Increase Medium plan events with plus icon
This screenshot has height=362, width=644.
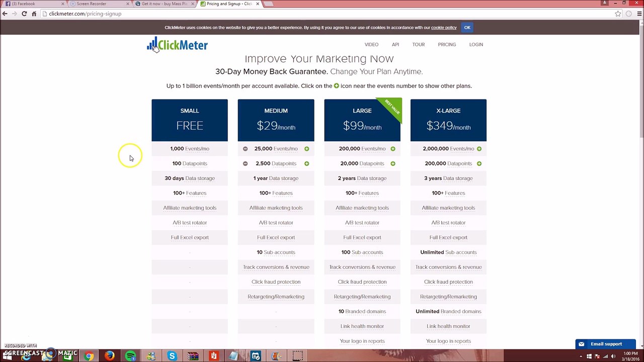[306, 149]
